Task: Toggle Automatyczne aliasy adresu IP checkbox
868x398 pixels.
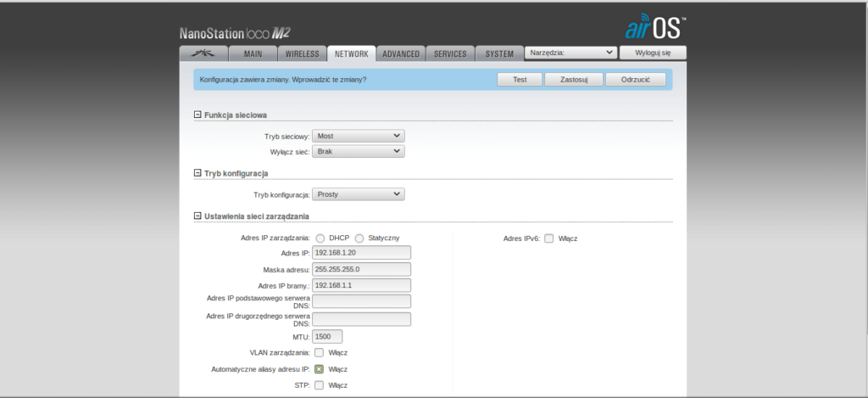Action: [319, 369]
